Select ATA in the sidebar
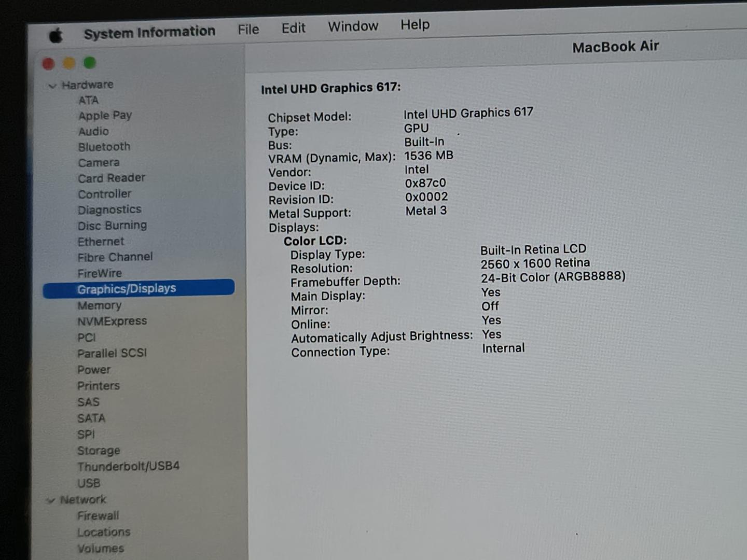747x560 pixels. [89, 100]
